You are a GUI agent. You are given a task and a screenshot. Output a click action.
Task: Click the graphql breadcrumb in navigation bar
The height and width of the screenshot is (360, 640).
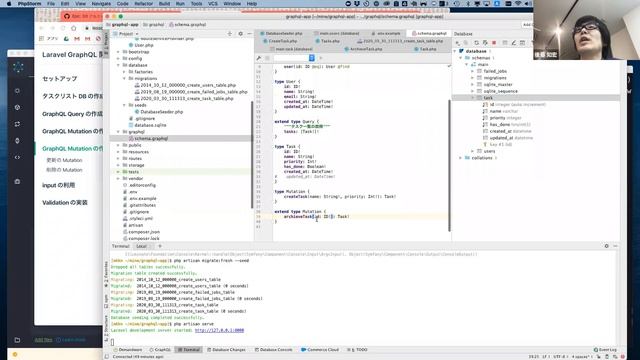[x=153, y=24]
